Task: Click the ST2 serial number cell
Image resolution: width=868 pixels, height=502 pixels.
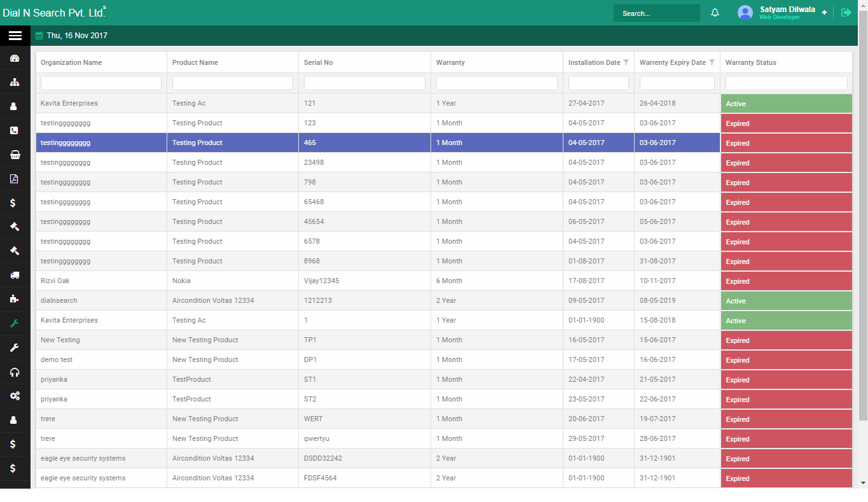Action: (x=364, y=399)
